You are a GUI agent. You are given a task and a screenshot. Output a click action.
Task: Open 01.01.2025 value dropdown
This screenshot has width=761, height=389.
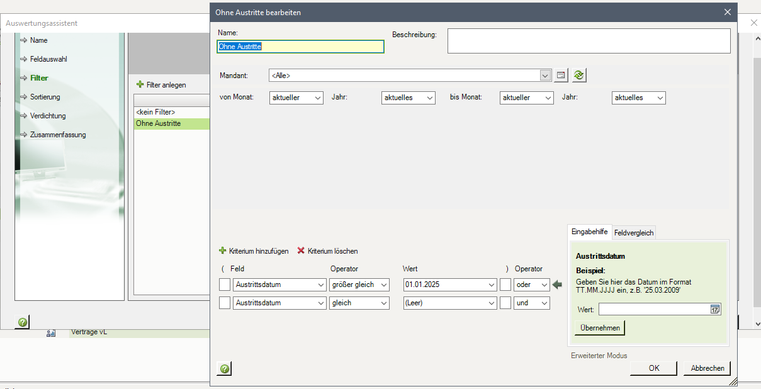click(x=492, y=285)
